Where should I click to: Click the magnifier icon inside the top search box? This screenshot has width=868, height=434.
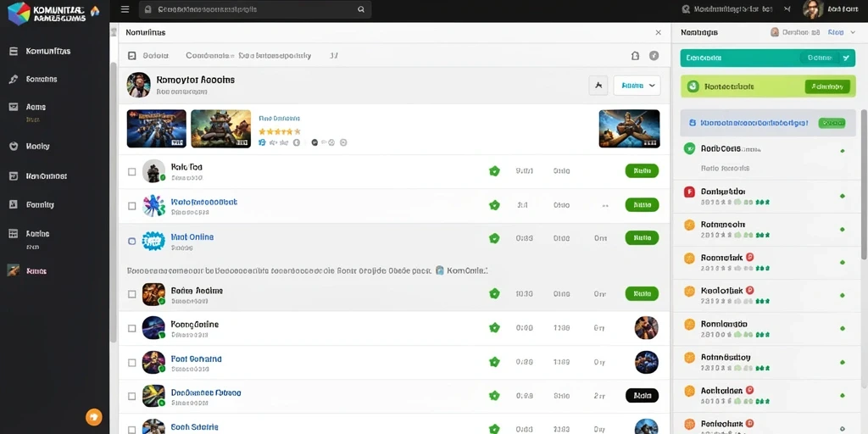click(x=361, y=9)
